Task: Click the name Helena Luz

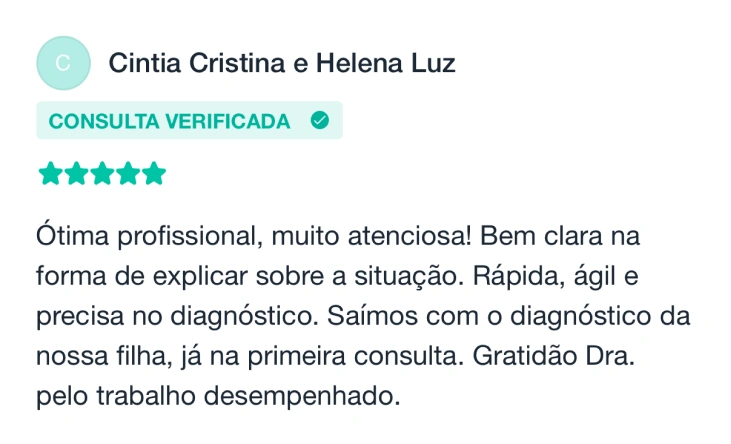Action: 385,64
